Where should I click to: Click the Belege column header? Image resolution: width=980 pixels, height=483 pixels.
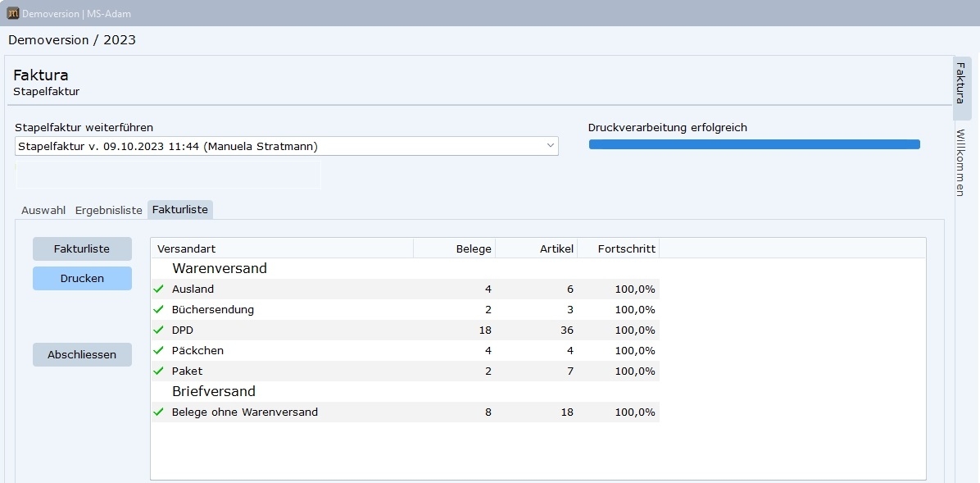(x=455, y=248)
